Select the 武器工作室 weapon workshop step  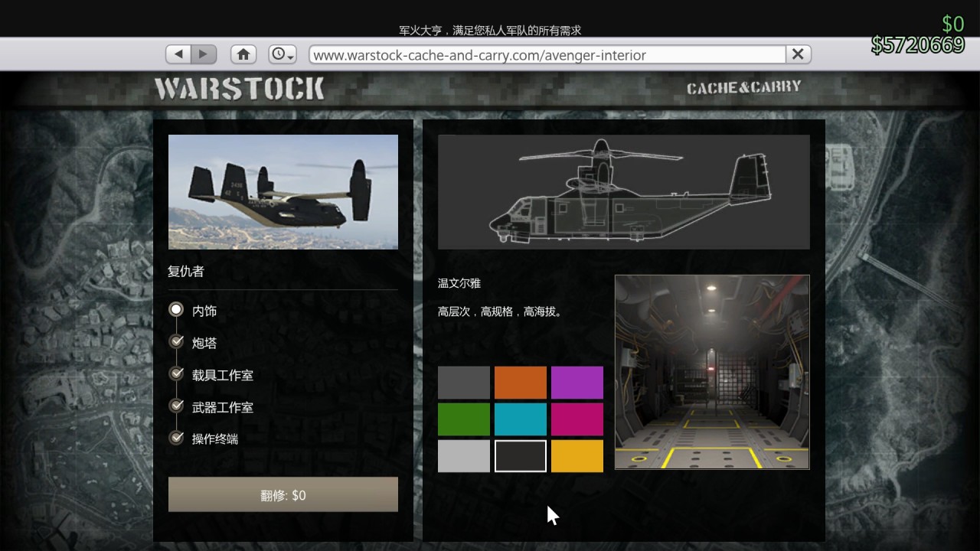[x=211, y=407]
